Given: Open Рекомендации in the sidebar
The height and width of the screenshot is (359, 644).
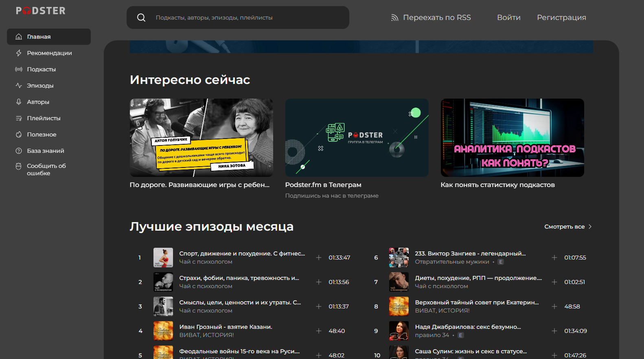Looking at the screenshot, I should pos(49,53).
